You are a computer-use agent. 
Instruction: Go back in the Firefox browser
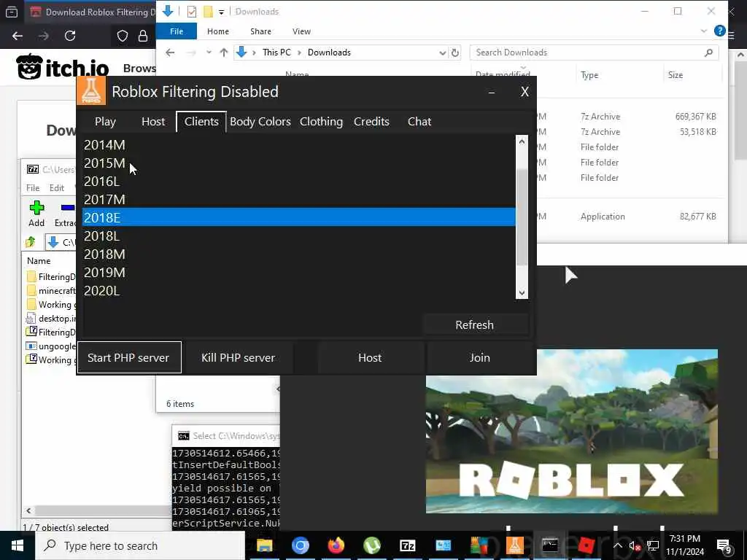point(18,36)
